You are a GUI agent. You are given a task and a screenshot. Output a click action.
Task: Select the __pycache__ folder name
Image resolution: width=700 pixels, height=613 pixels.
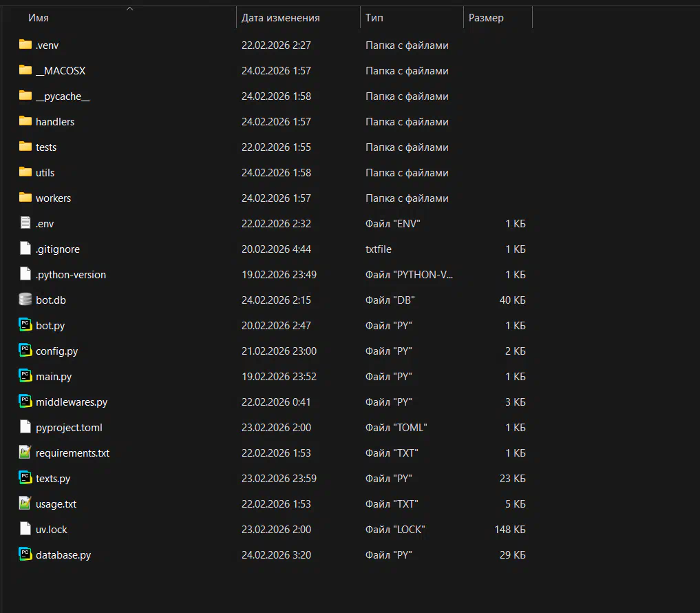[x=63, y=96]
